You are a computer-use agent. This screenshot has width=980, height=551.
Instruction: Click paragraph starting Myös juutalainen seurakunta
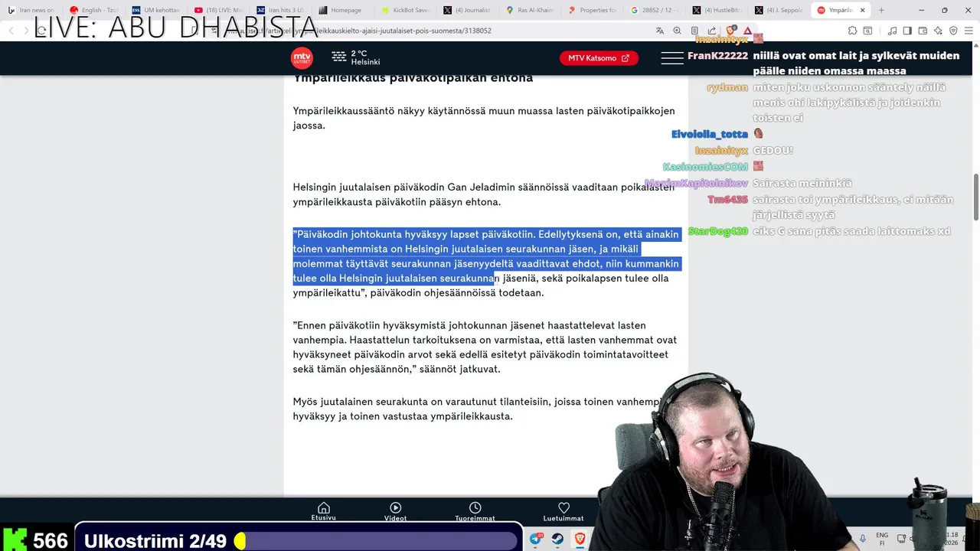pyautogui.click(x=479, y=409)
